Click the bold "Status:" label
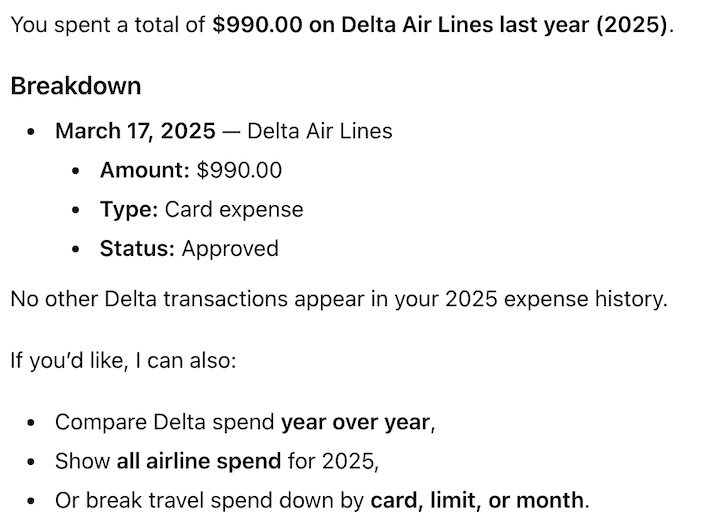The height and width of the screenshot is (526, 706). [137, 248]
